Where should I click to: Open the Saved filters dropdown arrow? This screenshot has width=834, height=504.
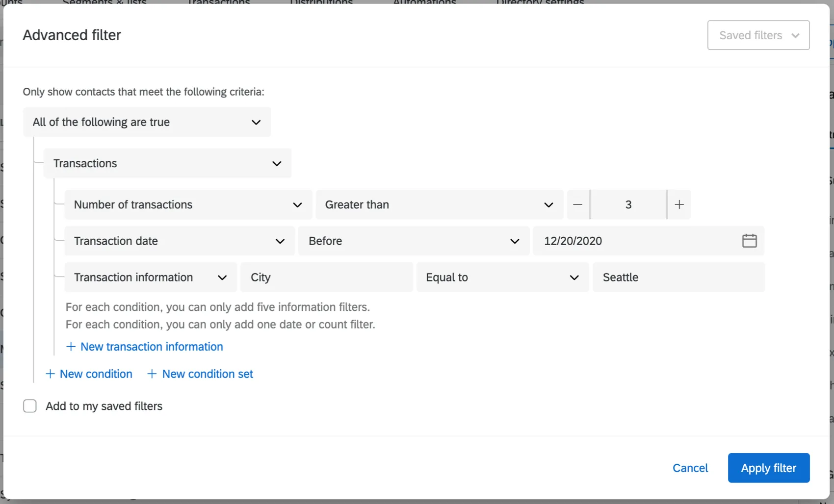(x=796, y=35)
